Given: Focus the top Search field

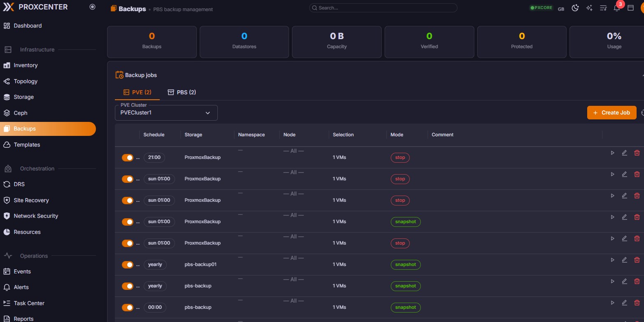Looking at the screenshot, I should click(x=383, y=8).
